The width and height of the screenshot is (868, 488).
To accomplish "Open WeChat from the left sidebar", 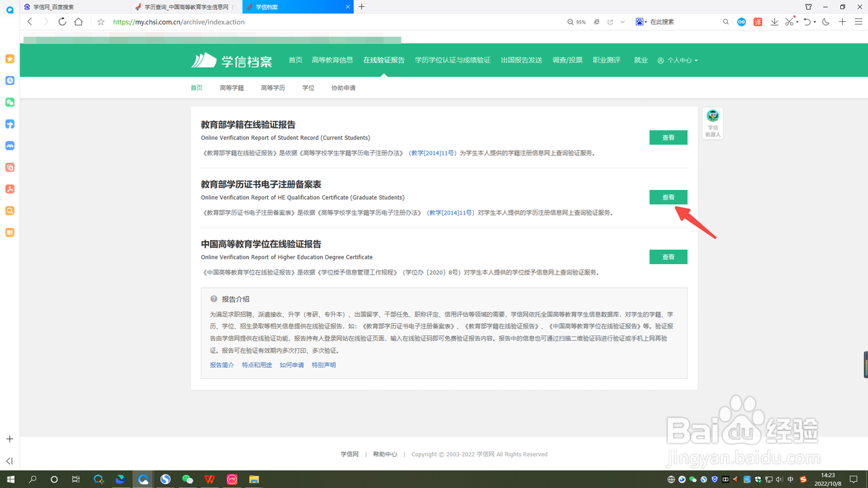I will (x=9, y=102).
